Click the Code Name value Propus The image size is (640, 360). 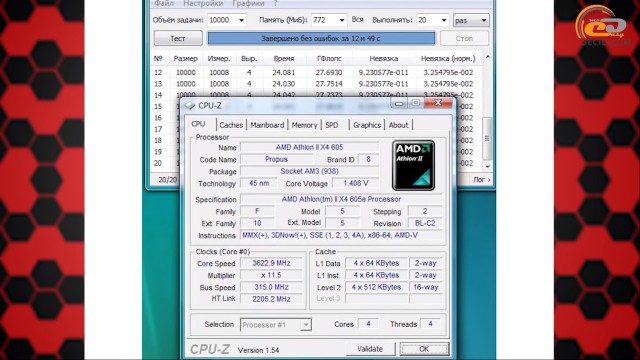coord(276,159)
